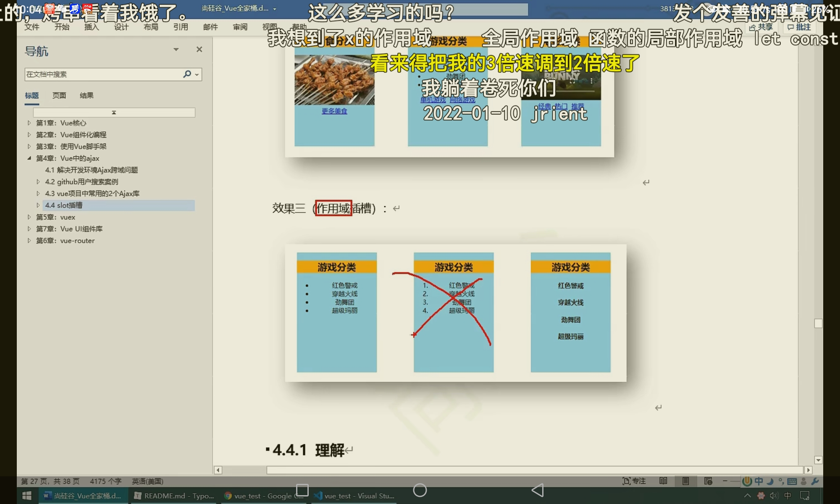840x504 pixels.
Task: Collapse 第4章: Vue中的ajax tree node
Action: [x=29, y=158]
